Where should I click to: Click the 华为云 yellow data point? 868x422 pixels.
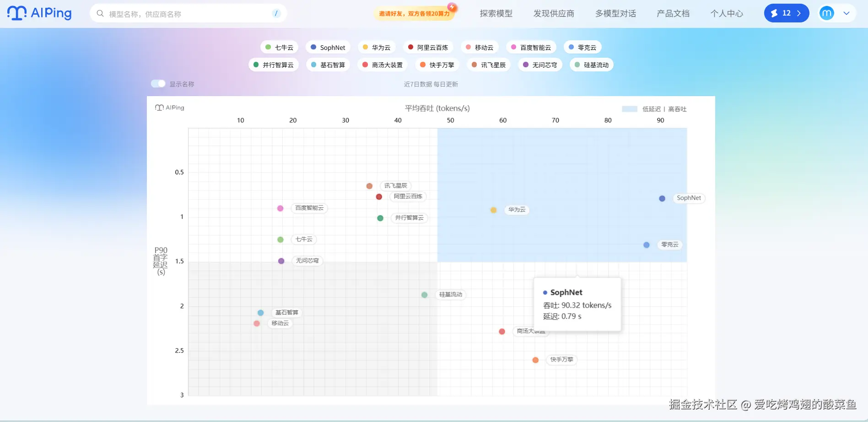pyautogui.click(x=493, y=210)
